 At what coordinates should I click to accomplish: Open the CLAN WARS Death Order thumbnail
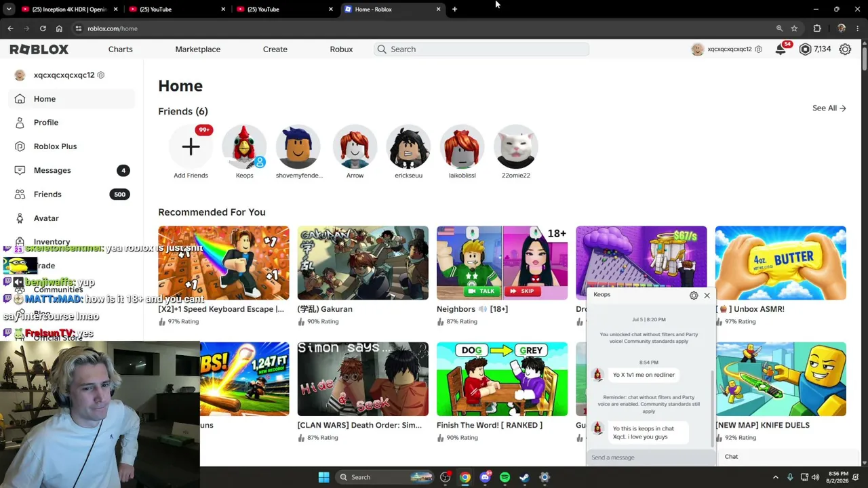click(x=363, y=379)
